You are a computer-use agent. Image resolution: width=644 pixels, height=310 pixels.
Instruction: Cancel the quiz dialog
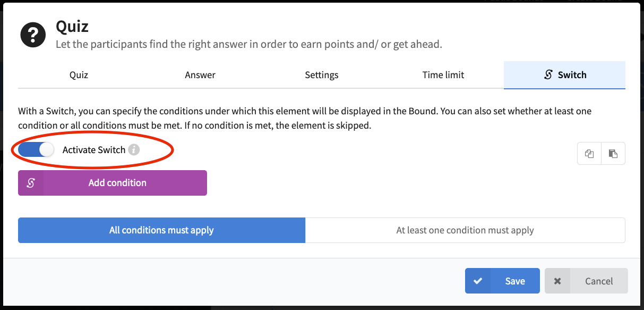pos(586,281)
